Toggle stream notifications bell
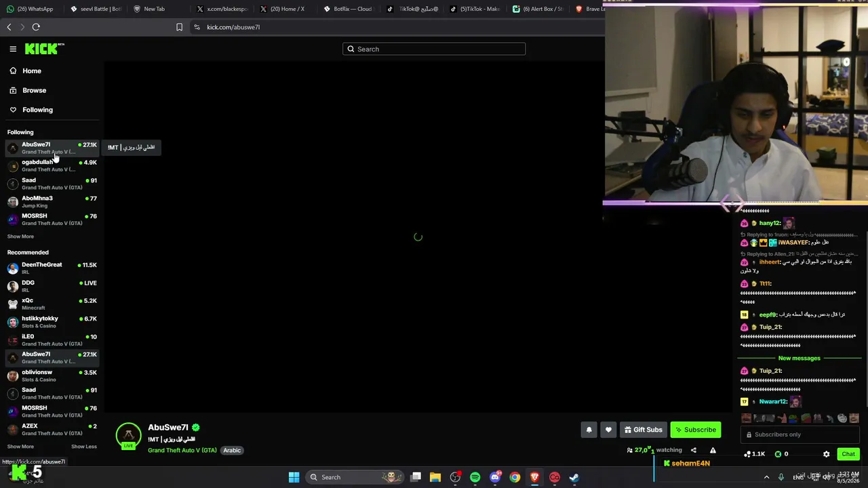The image size is (868, 488). click(589, 430)
